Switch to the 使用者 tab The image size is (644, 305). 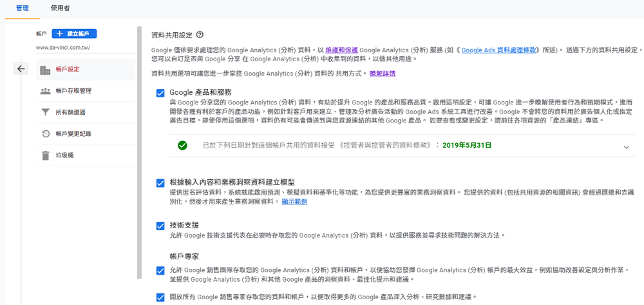click(x=60, y=8)
